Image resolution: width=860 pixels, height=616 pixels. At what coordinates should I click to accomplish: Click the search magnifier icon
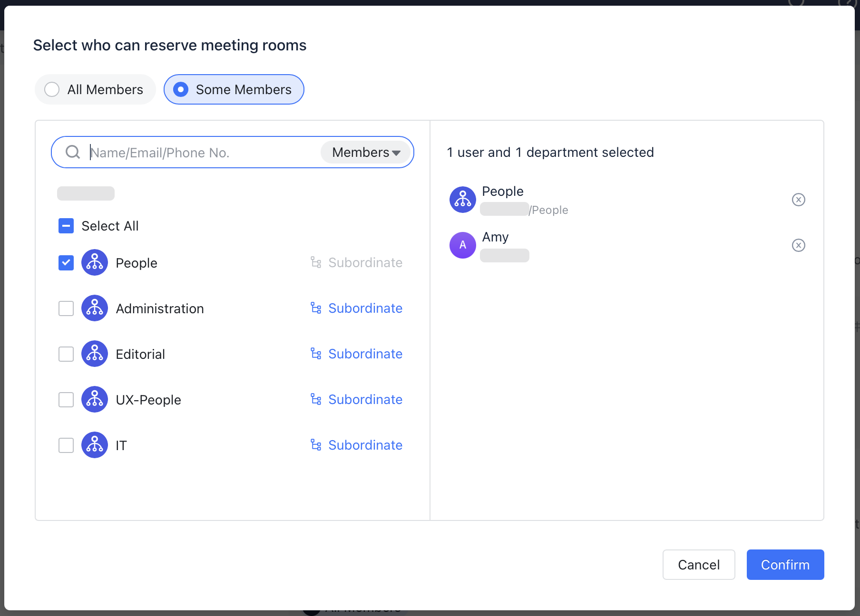[73, 152]
